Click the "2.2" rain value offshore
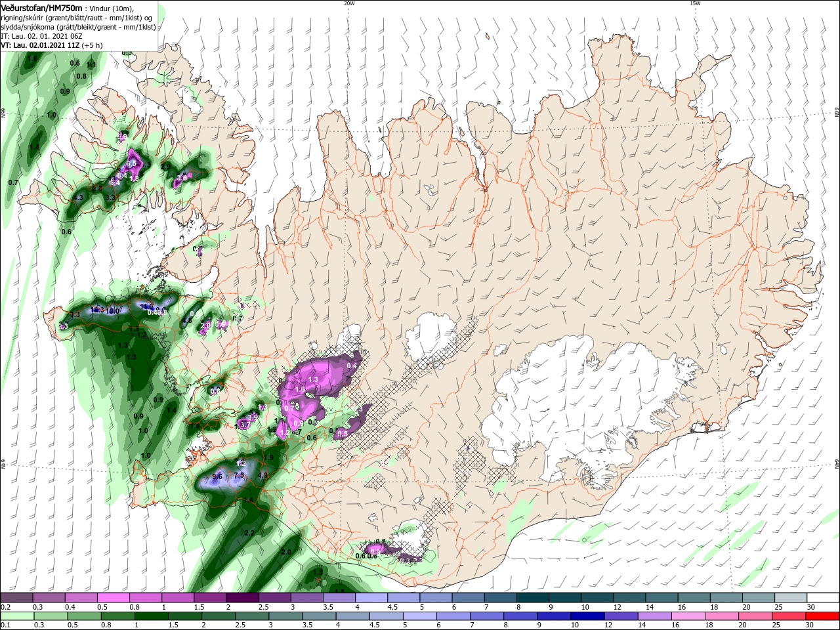Image resolution: width=840 pixels, height=630 pixels. pyautogui.click(x=249, y=533)
